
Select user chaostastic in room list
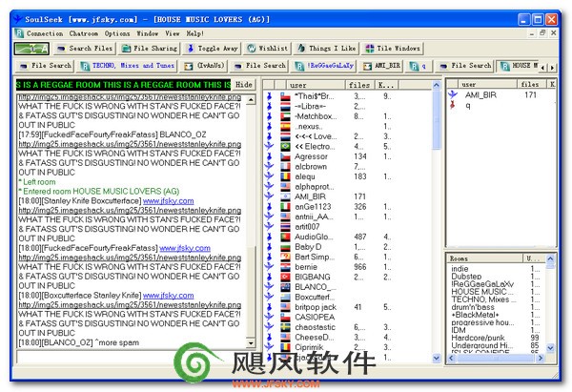pos(315,327)
